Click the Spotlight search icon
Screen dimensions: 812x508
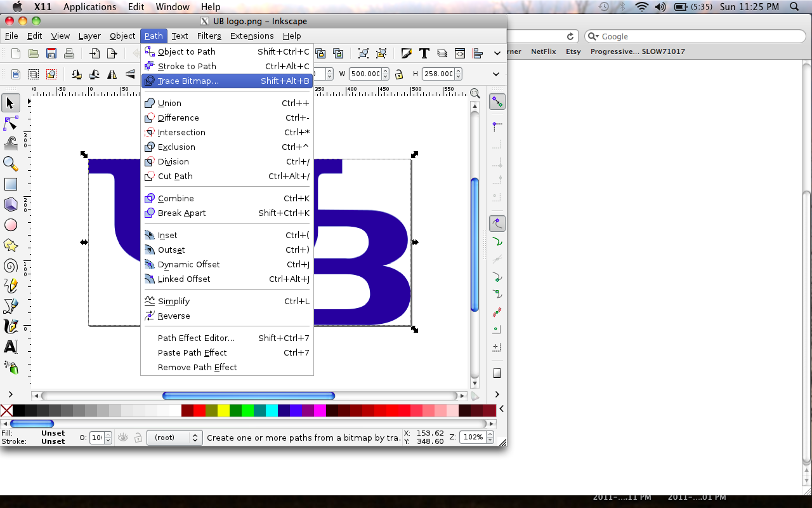click(794, 7)
